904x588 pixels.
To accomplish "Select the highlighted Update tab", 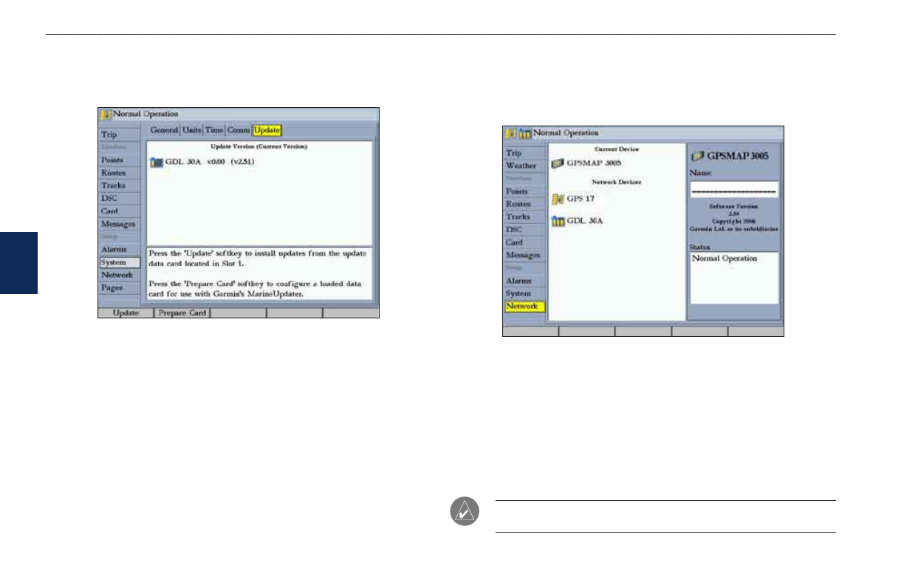I will pyautogui.click(x=267, y=130).
